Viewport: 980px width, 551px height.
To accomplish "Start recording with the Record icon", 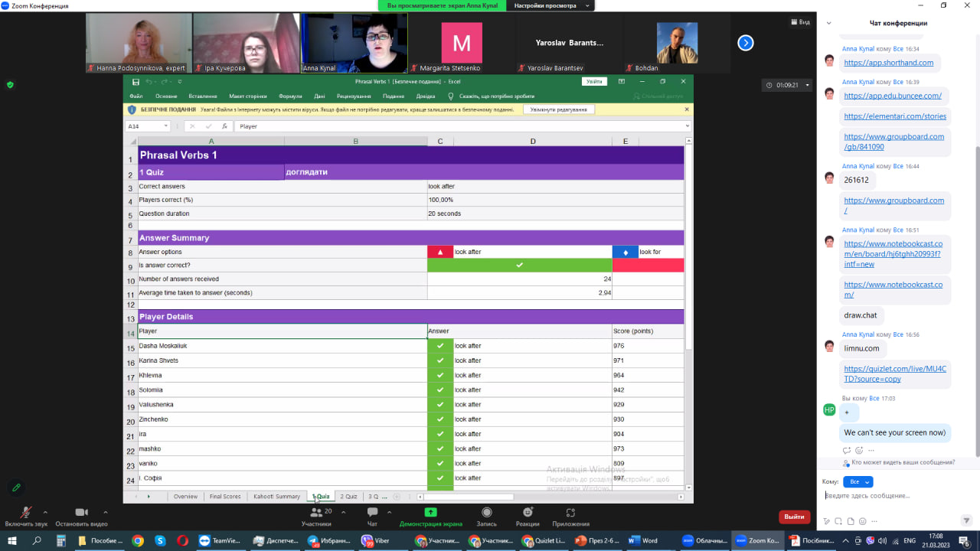I will [x=486, y=514].
